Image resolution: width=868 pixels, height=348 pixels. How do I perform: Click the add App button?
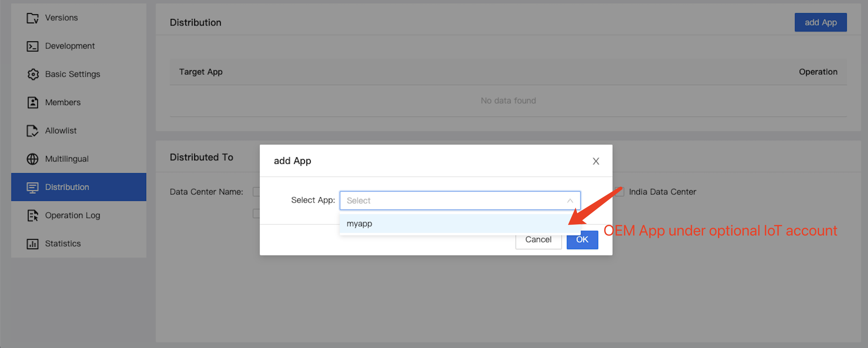(821, 22)
